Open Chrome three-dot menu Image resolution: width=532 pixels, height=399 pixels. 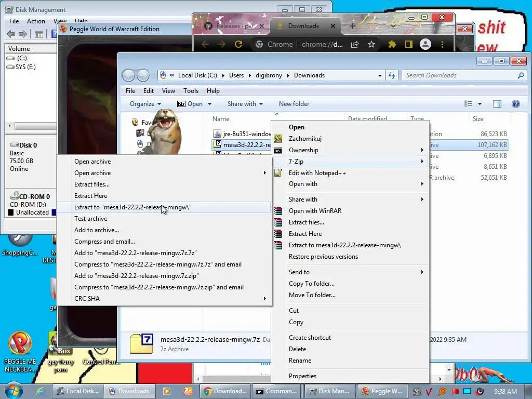(442, 44)
